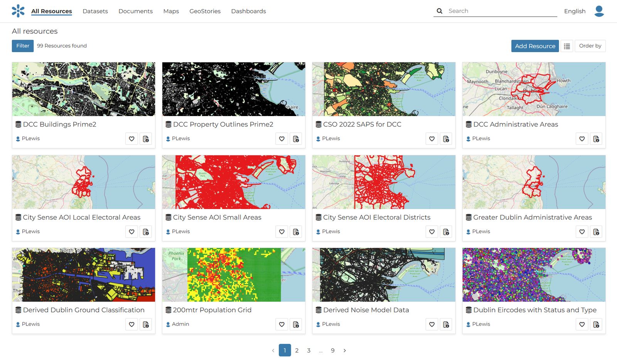Open the Dashboards menu
This screenshot has height=364, width=617.
pyautogui.click(x=248, y=11)
